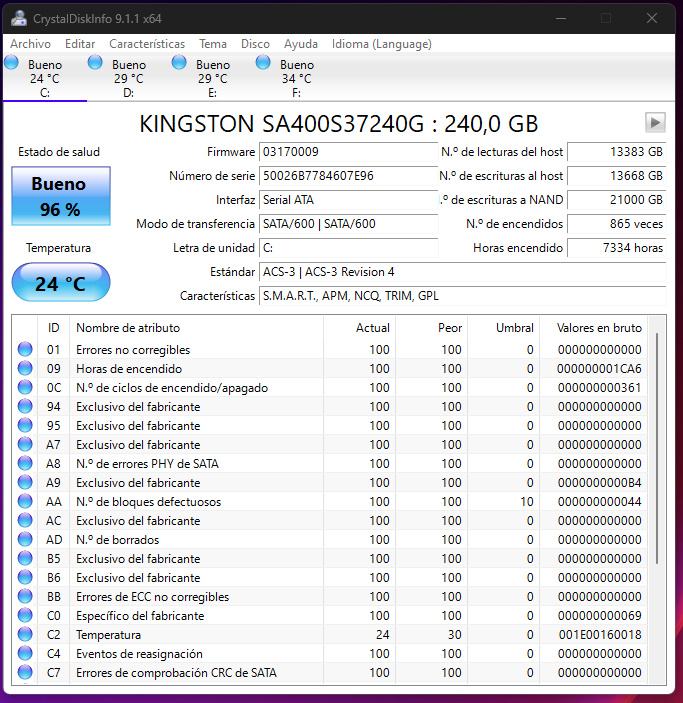Click status orb for attribute C0

click(25, 615)
